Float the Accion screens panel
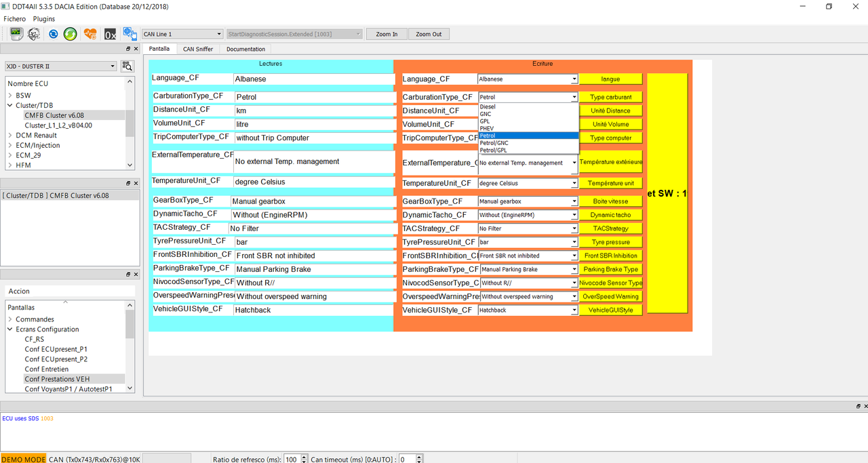Screen dimensions: 868x463 (x=128, y=274)
